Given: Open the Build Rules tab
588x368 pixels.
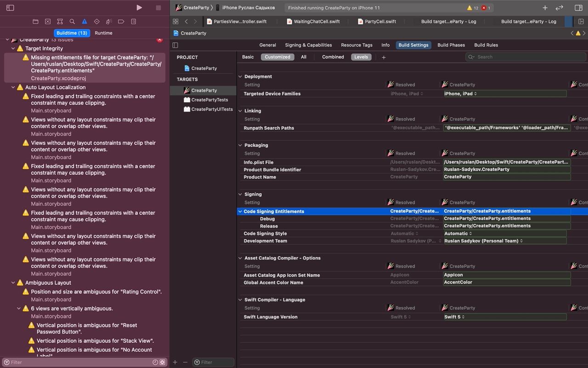Looking at the screenshot, I should point(486,45).
